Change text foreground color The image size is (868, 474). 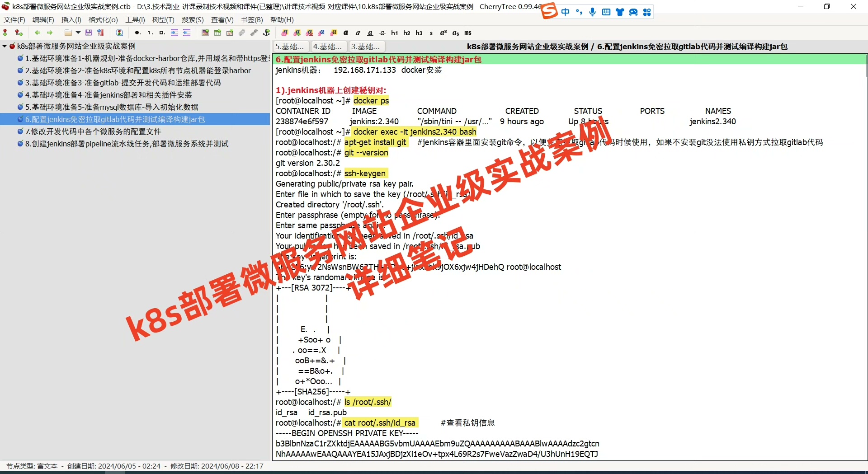[321, 33]
